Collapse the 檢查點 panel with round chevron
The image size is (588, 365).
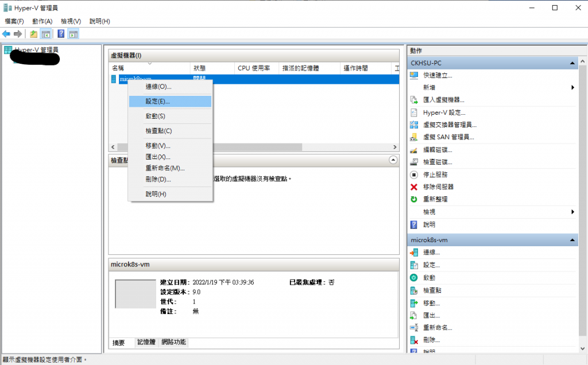point(393,160)
